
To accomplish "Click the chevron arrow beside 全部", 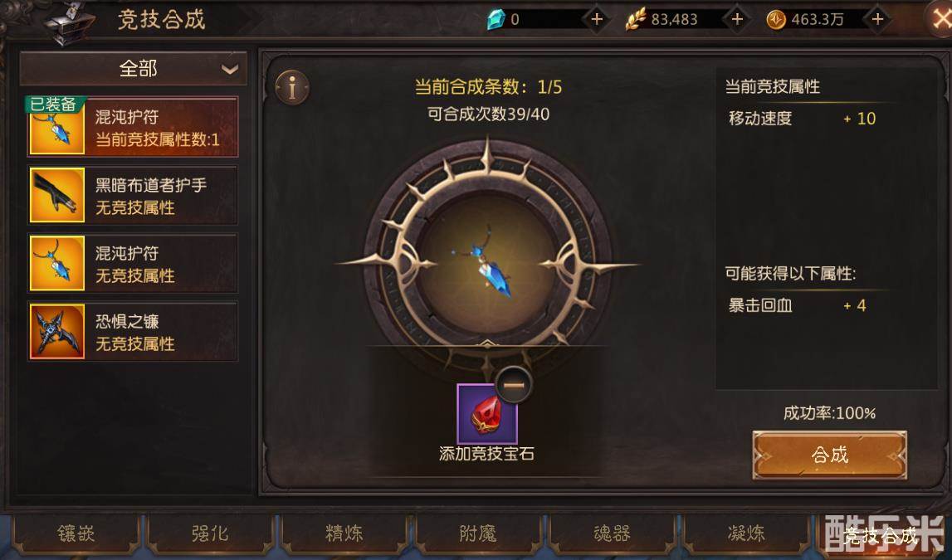I will pos(230,69).
